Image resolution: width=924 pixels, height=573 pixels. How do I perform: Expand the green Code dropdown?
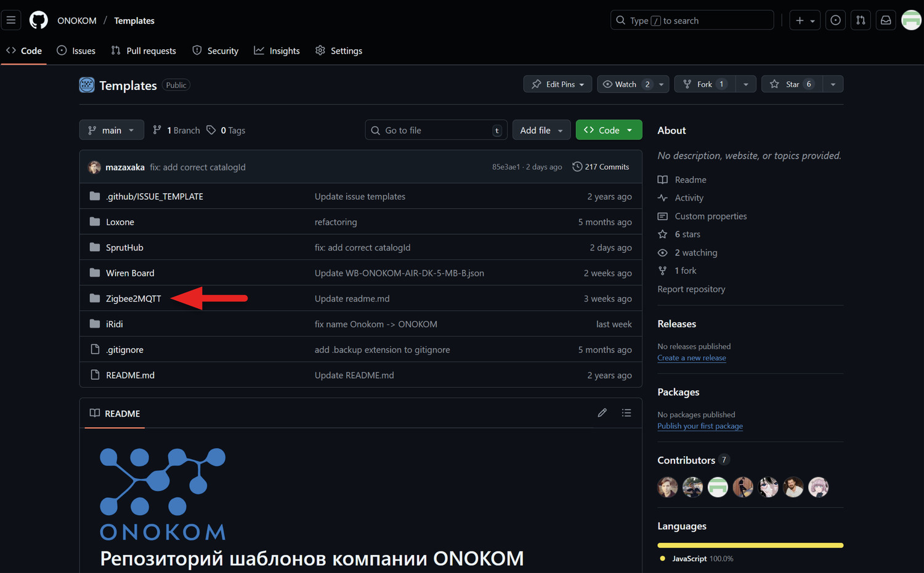pyautogui.click(x=609, y=130)
